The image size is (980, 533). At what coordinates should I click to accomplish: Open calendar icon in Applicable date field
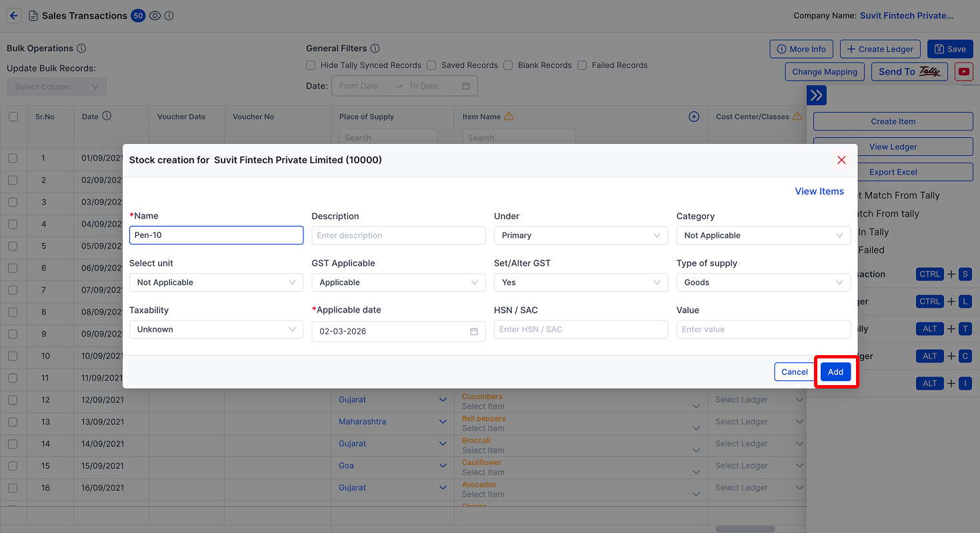point(474,331)
